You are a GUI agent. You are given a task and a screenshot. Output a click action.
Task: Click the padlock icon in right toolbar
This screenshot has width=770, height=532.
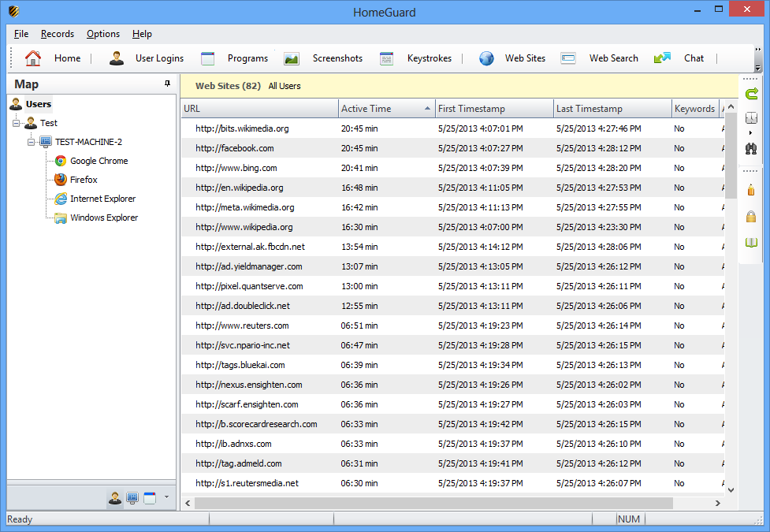click(x=751, y=217)
